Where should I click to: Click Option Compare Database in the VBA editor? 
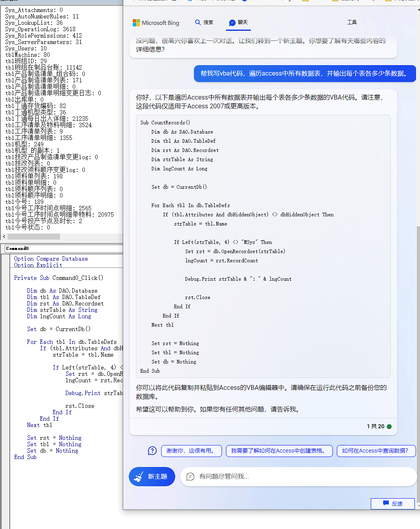(x=51, y=259)
